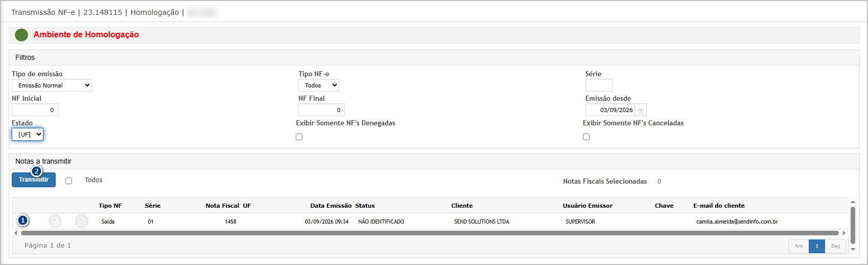The width and height of the screenshot is (868, 265).
Task: Enable Exibir Somente NF's Denegadas checkbox
Action: pyautogui.click(x=299, y=137)
